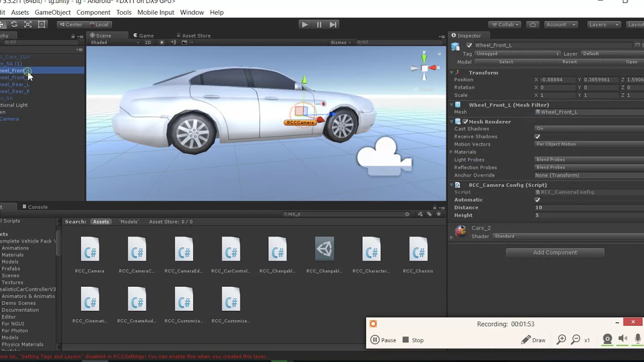Screen dimensions: 644x362
Task: Click the Distance value field
Action: pos(589,208)
